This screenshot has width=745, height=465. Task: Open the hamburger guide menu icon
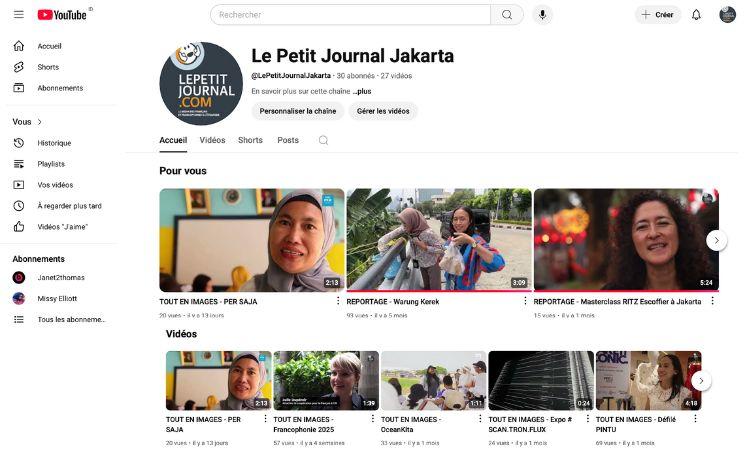(x=19, y=15)
